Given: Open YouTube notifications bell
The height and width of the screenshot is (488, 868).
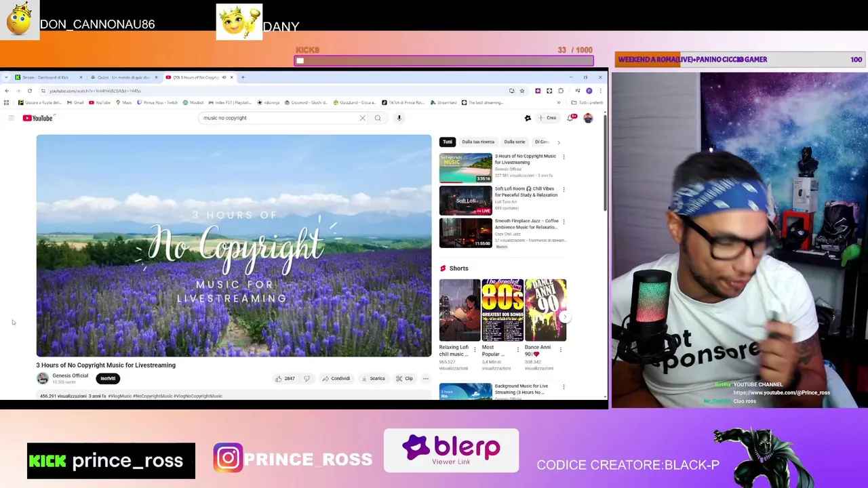Looking at the screenshot, I should (572, 118).
